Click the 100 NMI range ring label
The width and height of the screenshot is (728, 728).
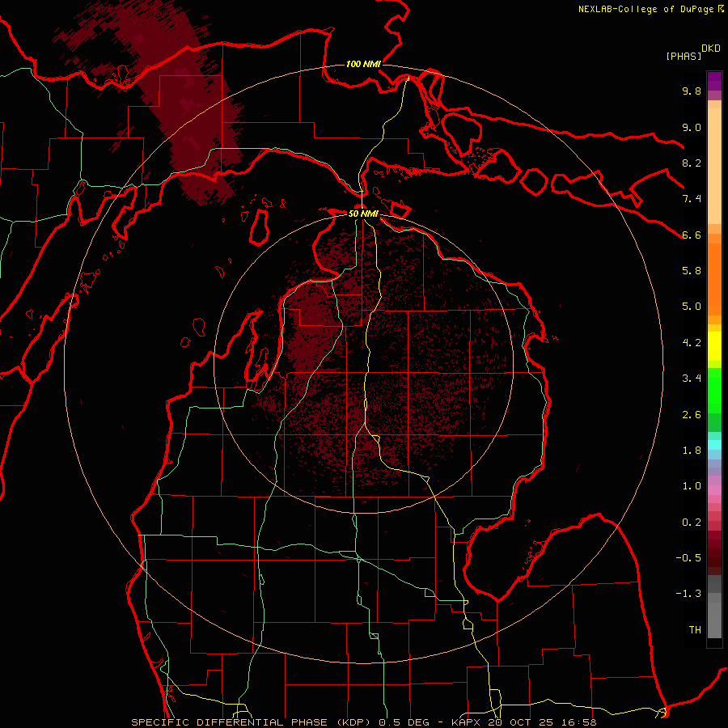[x=363, y=64]
